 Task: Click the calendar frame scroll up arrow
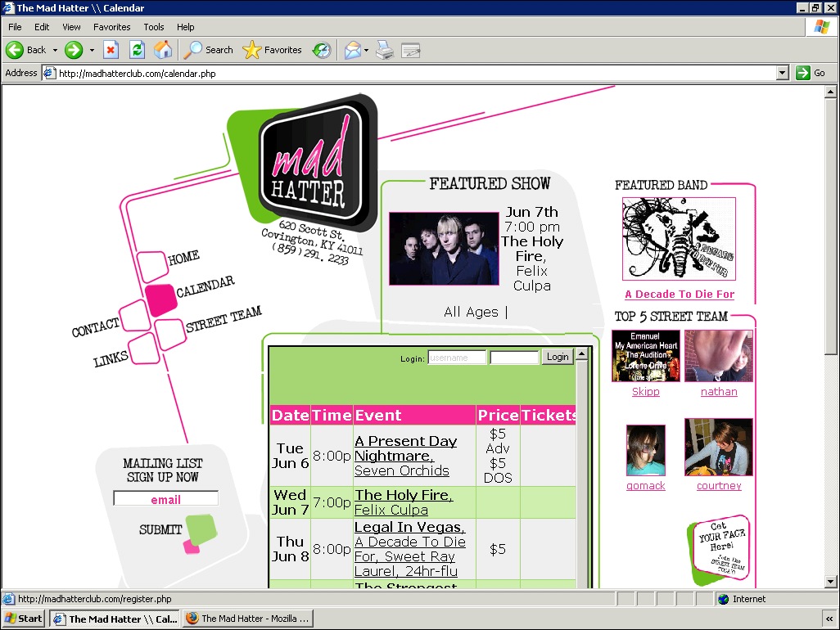click(582, 353)
